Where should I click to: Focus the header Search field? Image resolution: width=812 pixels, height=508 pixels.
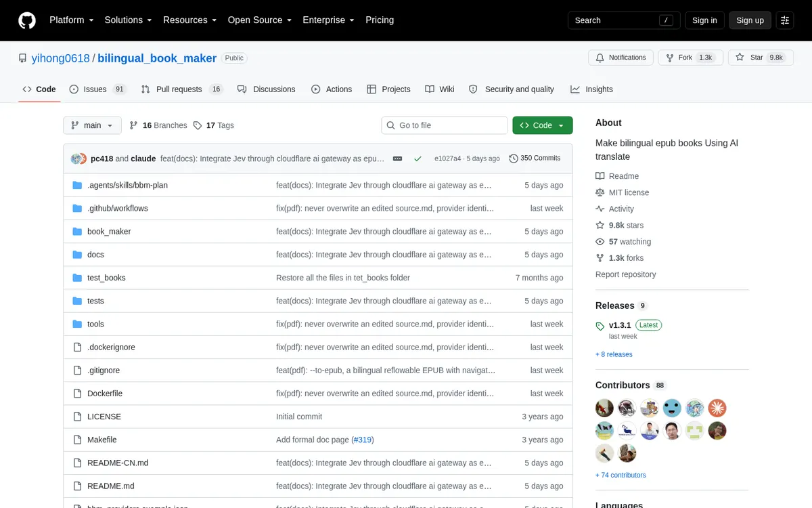(623, 20)
